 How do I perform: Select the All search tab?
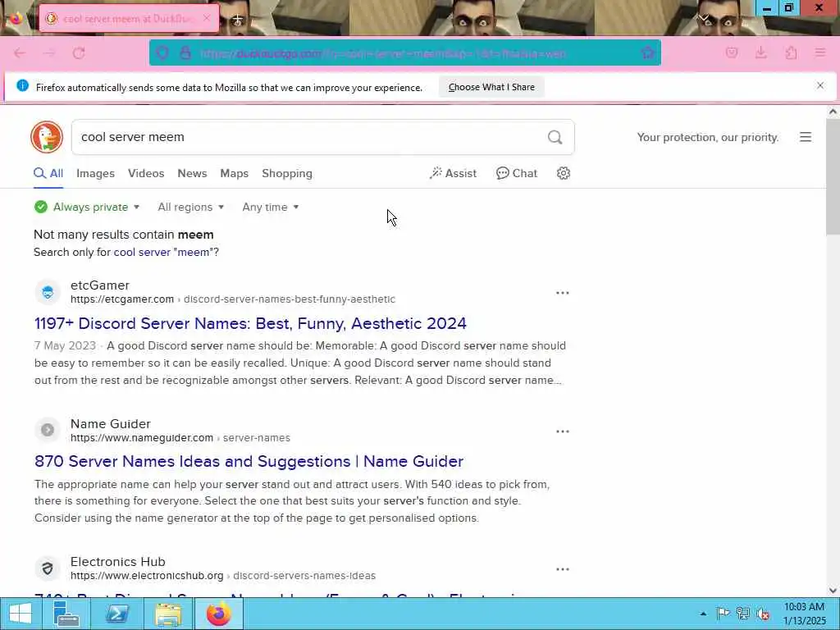48,174
